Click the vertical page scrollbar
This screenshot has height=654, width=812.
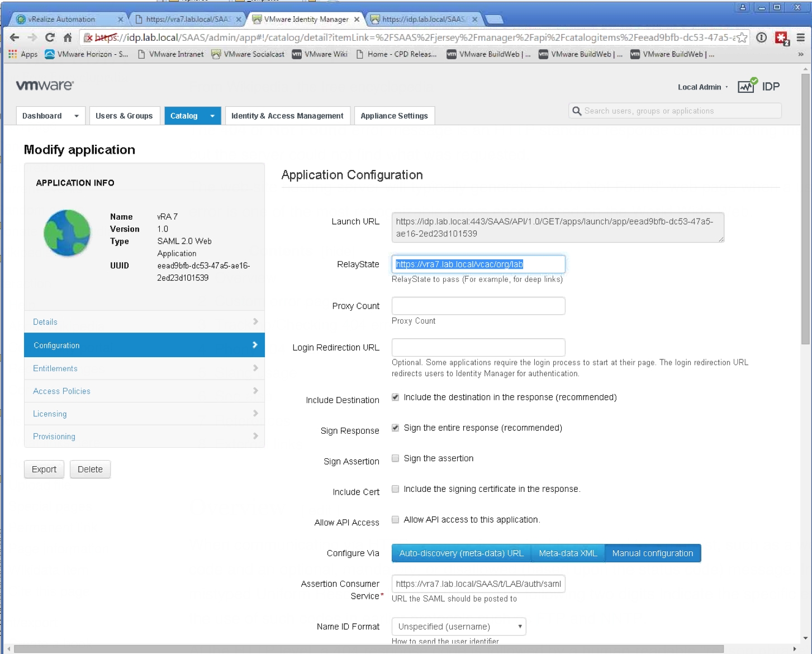pyautogui.click(x=805, y=210)
